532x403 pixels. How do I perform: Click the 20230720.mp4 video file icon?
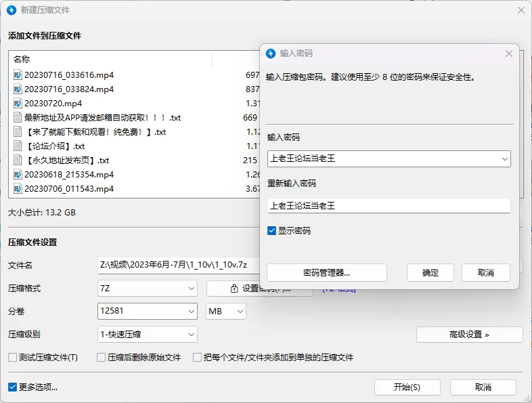(18, 103)
